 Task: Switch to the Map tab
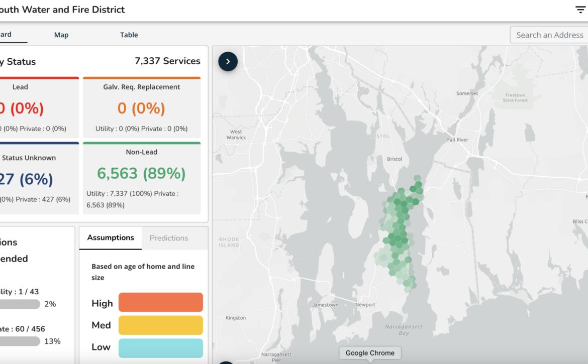point(61,35)
